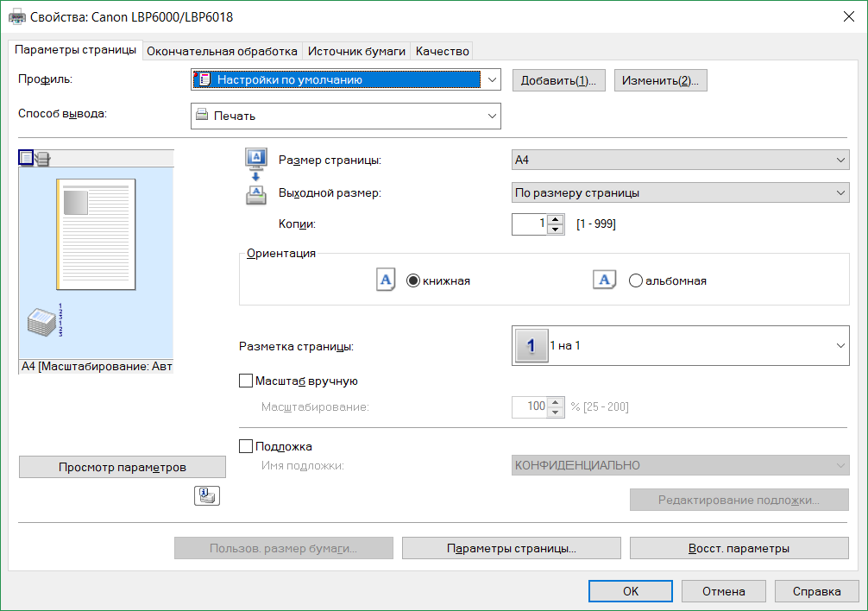868x611 pixels.
Task: Click the default settings profile icon
Action: 203,79
